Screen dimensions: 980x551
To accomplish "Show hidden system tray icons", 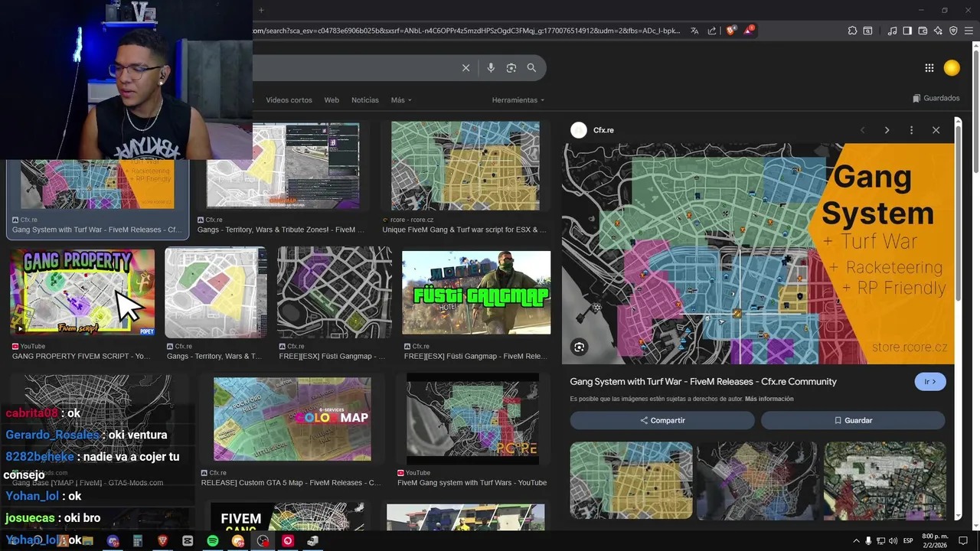I will click(x=856, y=541).
